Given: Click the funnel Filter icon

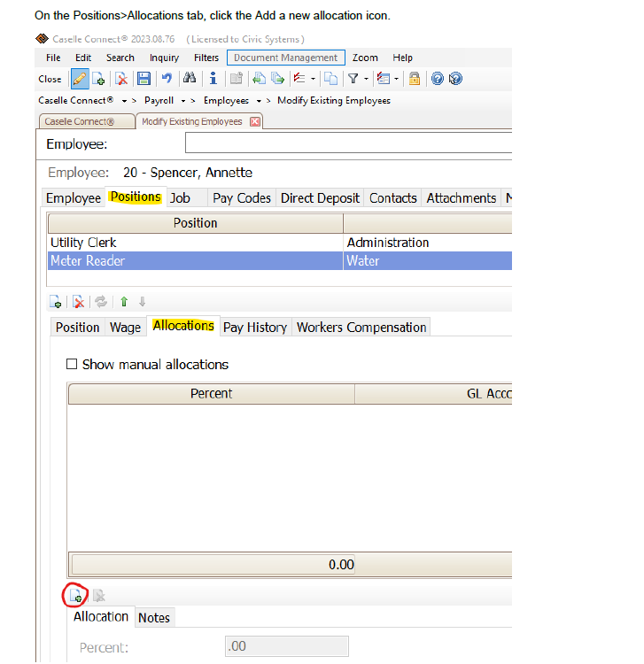Looking at the screenshot, I should click(x=353, y=78).
